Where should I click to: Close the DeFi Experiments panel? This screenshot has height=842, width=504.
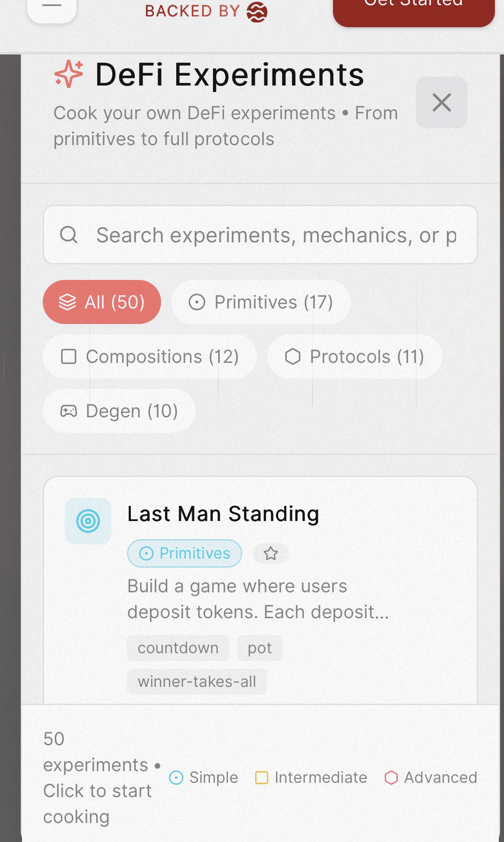click(x=441, y=102)
